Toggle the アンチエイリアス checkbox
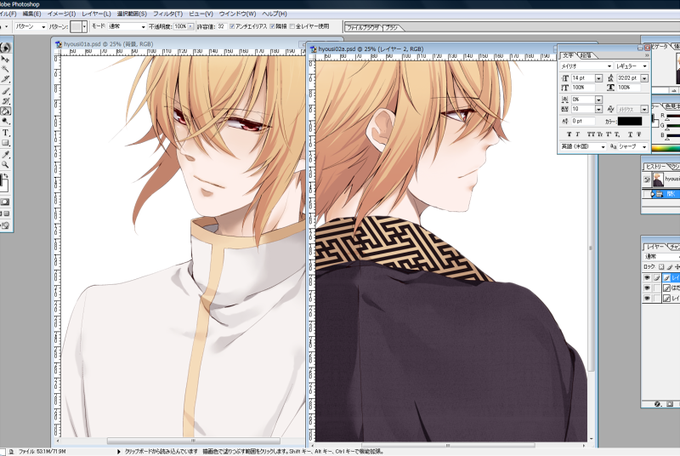Viewport: 680px width, 456px height. (x=232, y=26)
